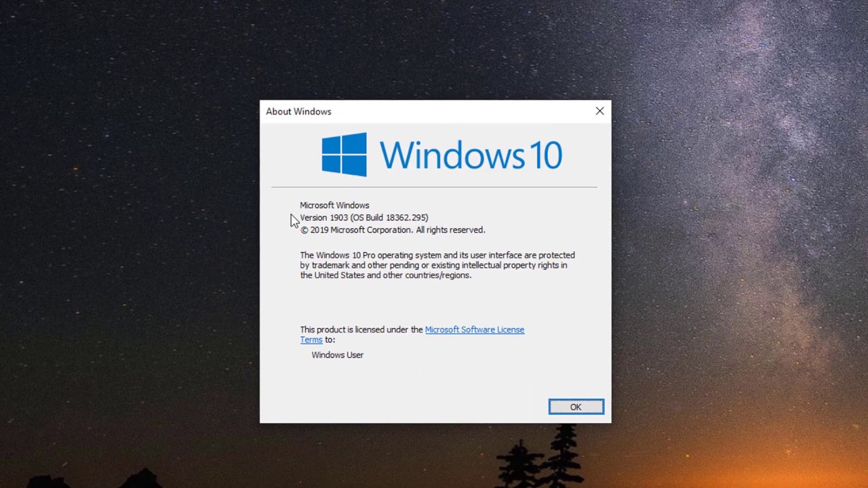
Task: Click 'This product is licensed under the' text
Action: click(361, 329)
